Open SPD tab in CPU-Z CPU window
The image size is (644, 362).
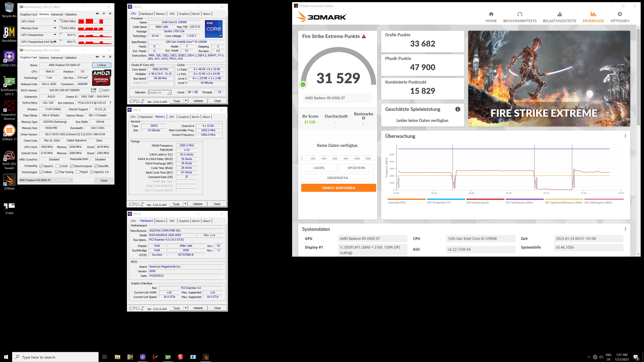click(172, 14)
